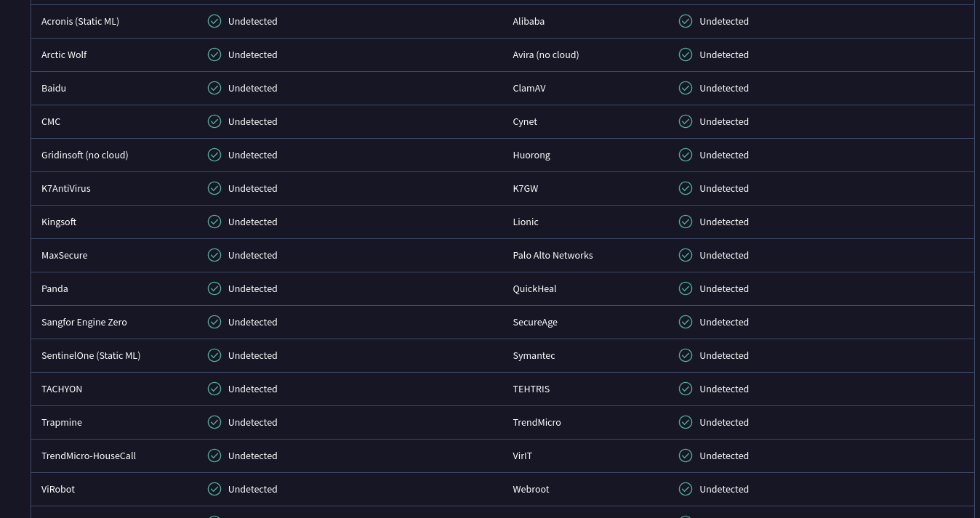Select the Undetected text for K7GW

[724, 188]
